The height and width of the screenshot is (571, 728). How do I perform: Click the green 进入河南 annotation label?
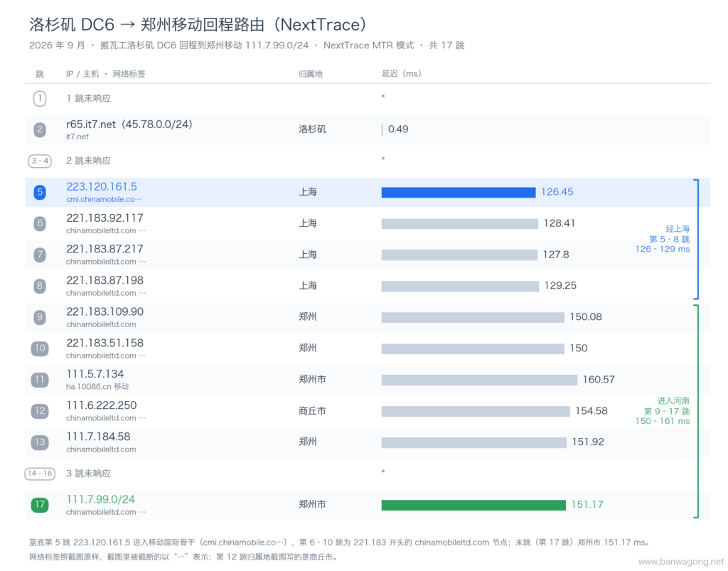[673, 401]
